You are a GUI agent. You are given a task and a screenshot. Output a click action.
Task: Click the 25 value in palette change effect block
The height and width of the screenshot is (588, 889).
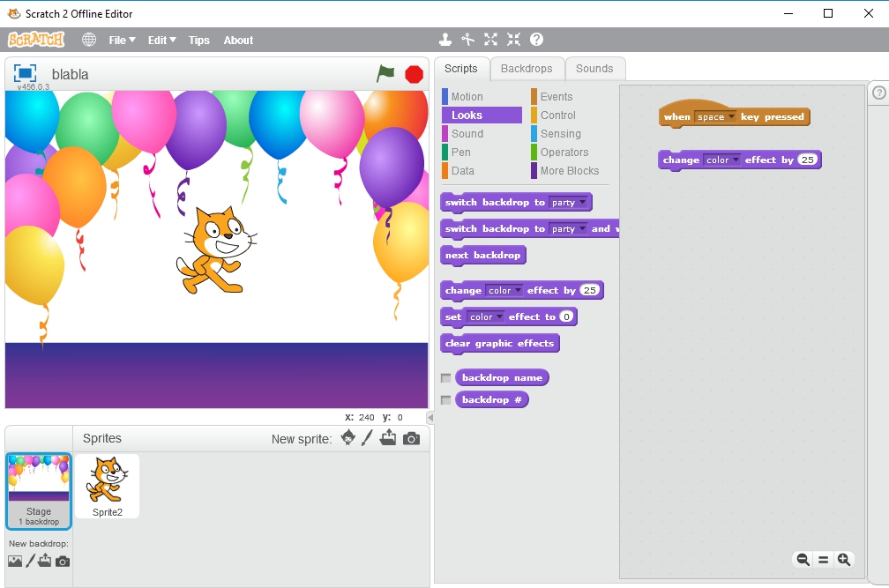[x=590, y=290]
